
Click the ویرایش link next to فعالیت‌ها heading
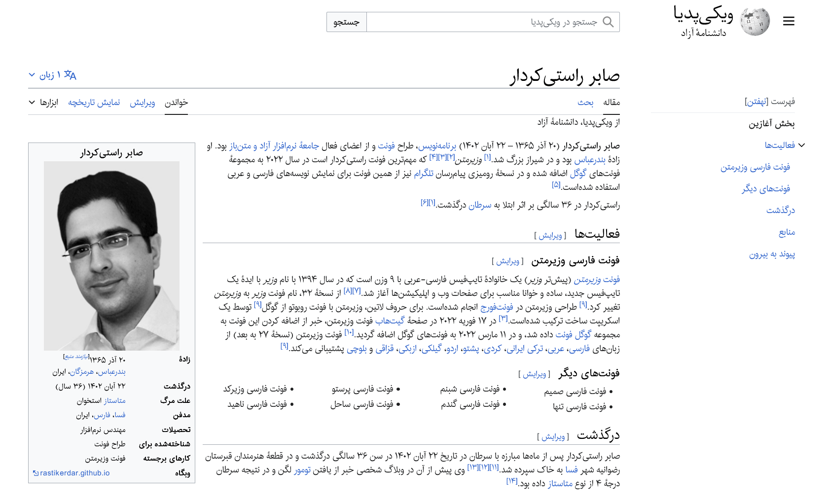[550, 236]
